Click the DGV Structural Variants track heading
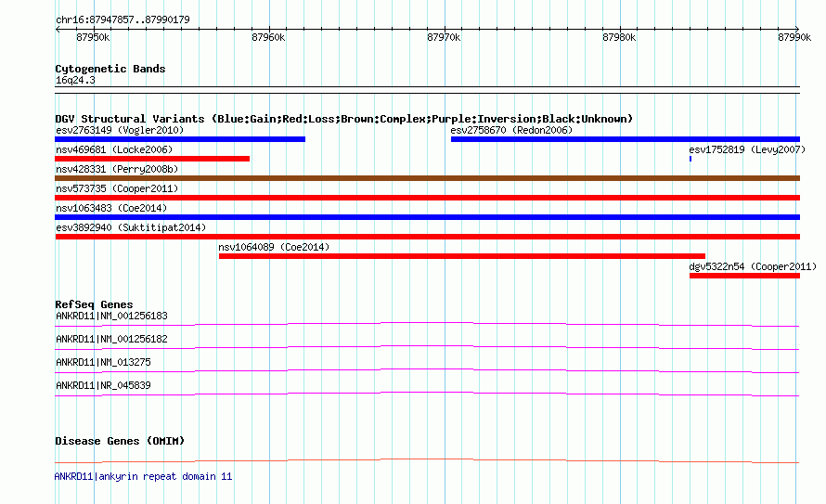This screenshot has width=826, height=504. (344, 119)
